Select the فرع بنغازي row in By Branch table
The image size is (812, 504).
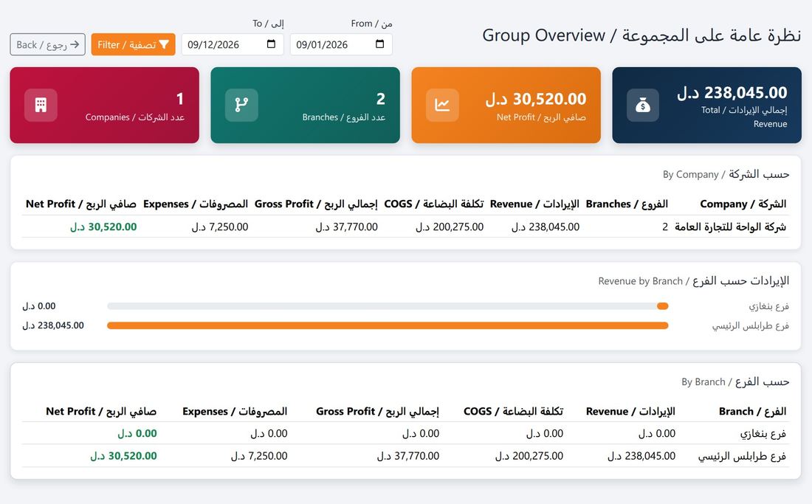coord(405,433)
